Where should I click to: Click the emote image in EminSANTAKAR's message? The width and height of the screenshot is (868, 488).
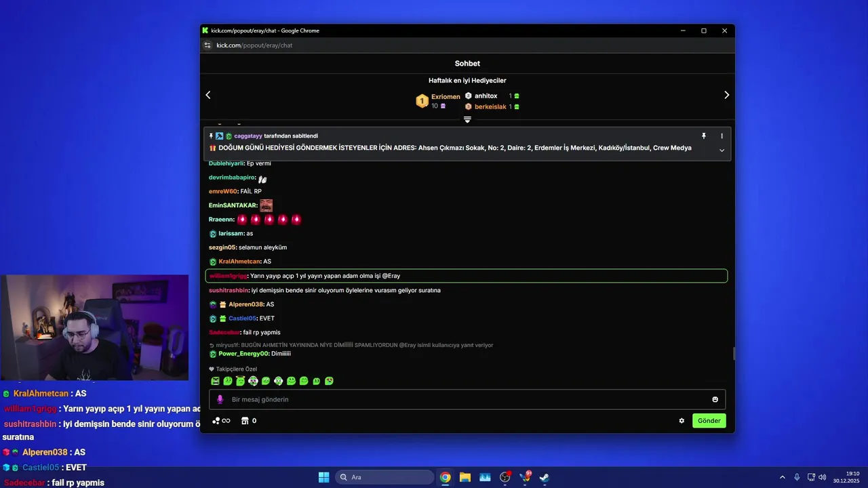click(267, 205)
